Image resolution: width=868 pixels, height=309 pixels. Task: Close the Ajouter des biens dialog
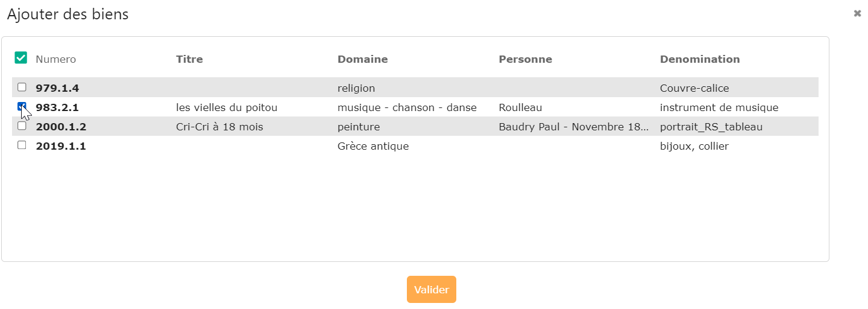857,13
